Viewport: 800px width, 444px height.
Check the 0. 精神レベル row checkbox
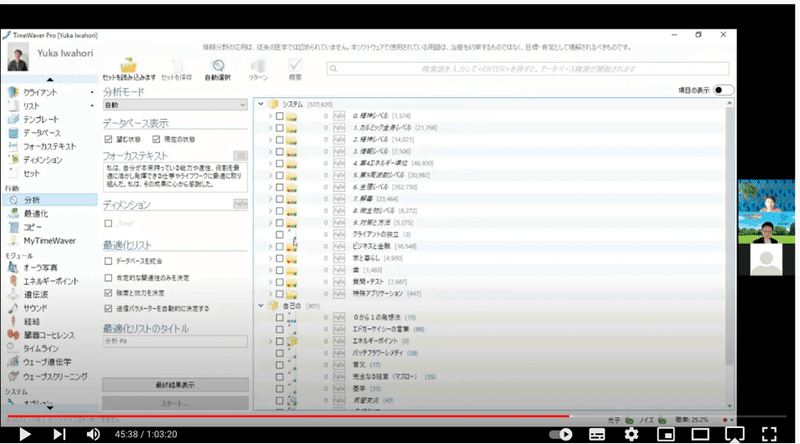pos(280,116)
